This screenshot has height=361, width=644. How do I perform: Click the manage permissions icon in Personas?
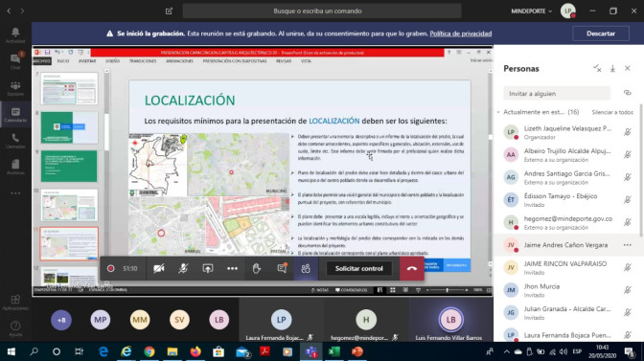598,69
